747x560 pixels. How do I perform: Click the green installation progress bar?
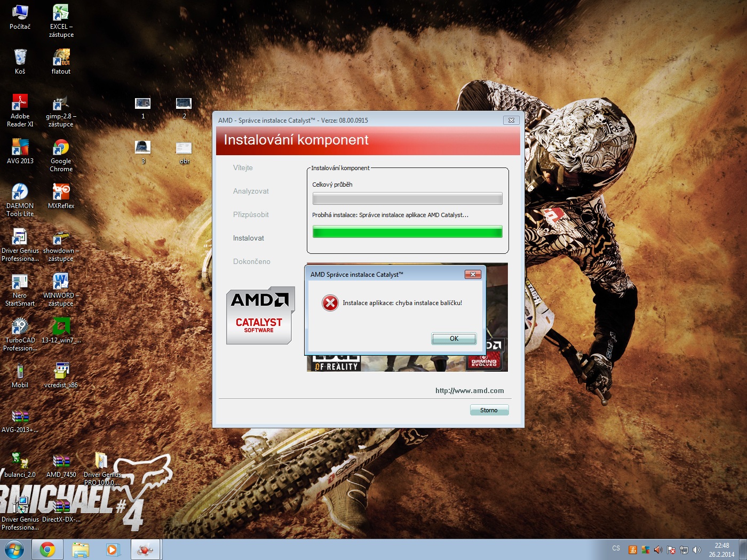pyautogui.click(x=407, y=231)
